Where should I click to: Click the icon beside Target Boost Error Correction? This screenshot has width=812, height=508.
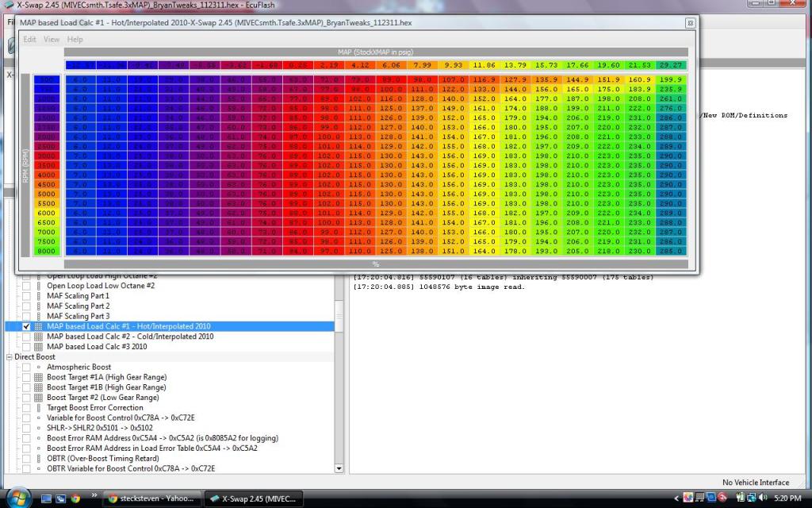38,408
